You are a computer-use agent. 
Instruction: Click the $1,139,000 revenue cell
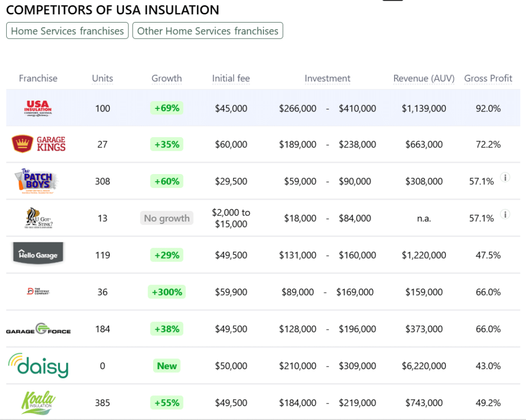tap(424, 109)
